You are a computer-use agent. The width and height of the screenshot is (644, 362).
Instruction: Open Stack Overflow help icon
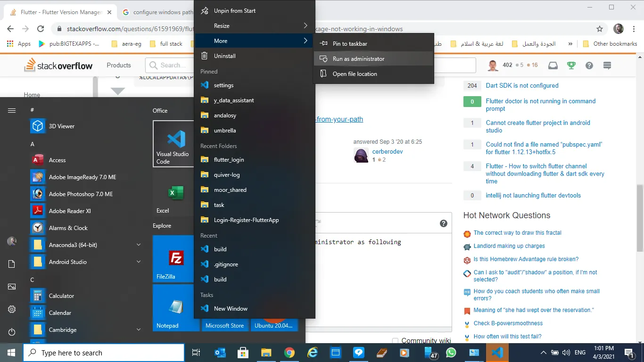tap(589, 66)
